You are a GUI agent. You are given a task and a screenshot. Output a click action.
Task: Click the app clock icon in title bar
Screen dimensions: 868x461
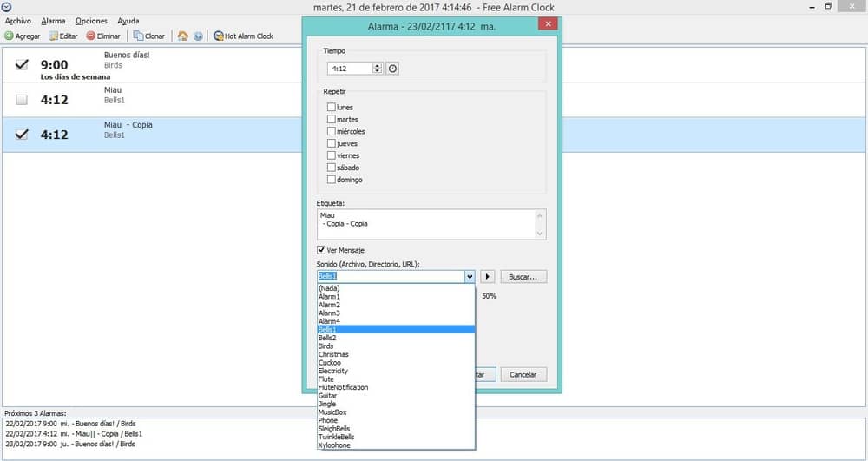(x=7, y=7)
